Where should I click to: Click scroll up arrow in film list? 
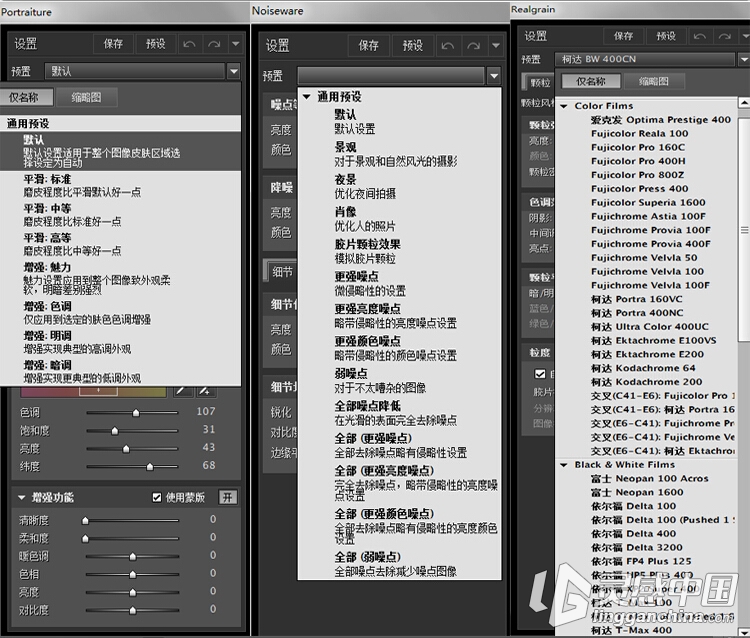click(x=744, y=102)
